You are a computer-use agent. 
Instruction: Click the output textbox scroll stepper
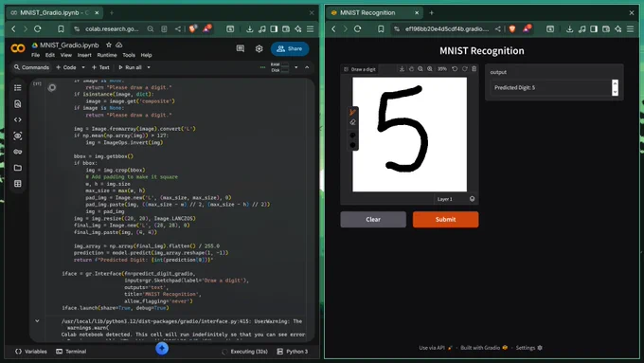(615, 87)
